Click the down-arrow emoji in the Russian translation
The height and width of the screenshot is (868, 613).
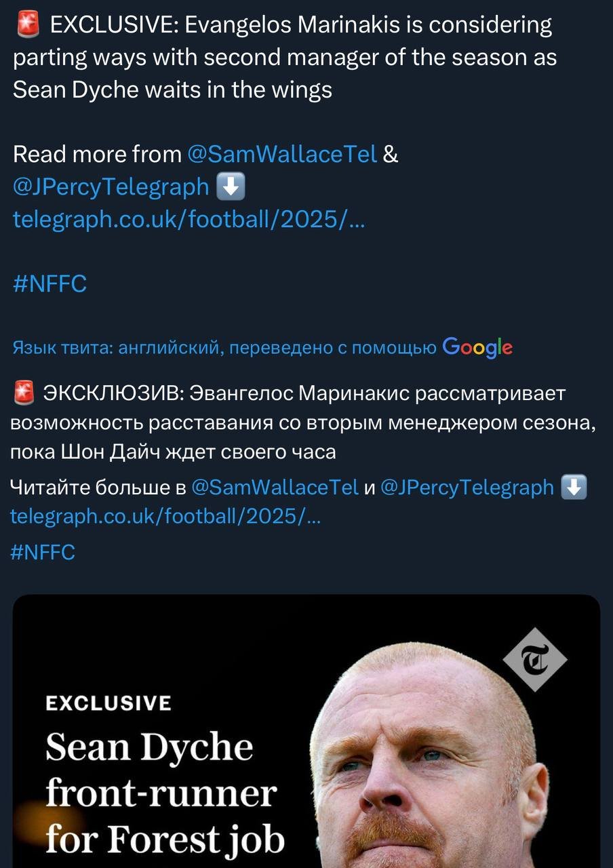pos(574,487)
